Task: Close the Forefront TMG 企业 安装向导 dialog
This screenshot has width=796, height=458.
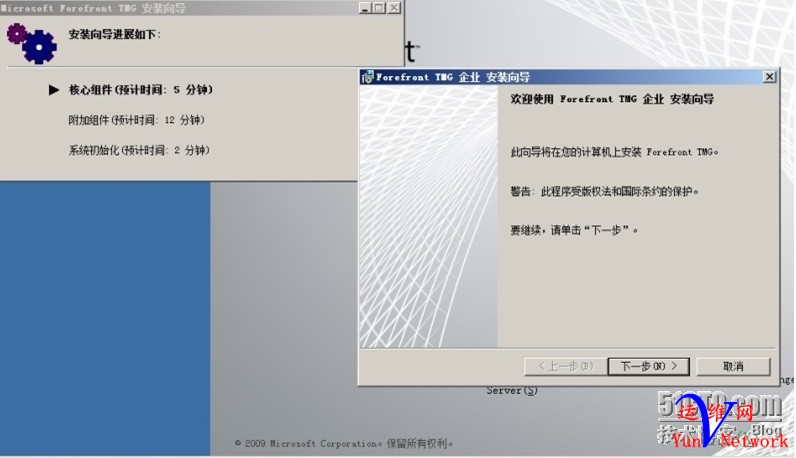Action: pyautogui.click(x=769, y=77)
